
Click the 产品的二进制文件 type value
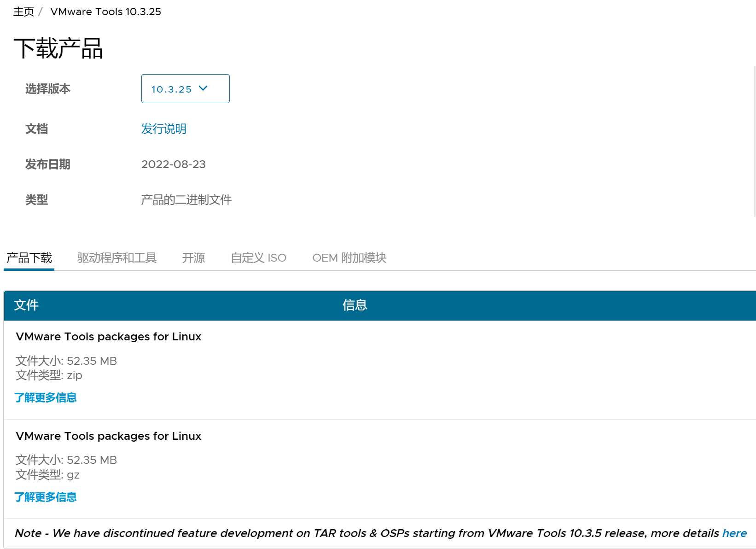pyautogui.click(x=186, y=199)
